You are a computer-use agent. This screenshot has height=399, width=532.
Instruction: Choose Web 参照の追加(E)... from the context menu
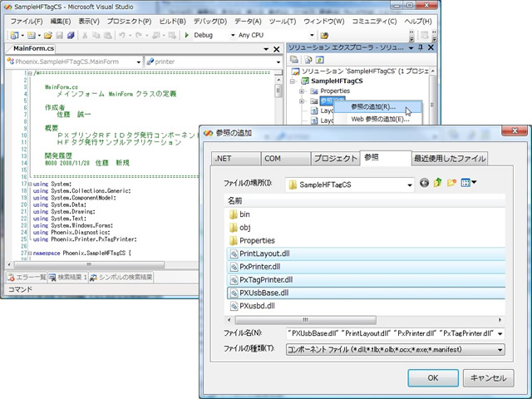point(378,119)
